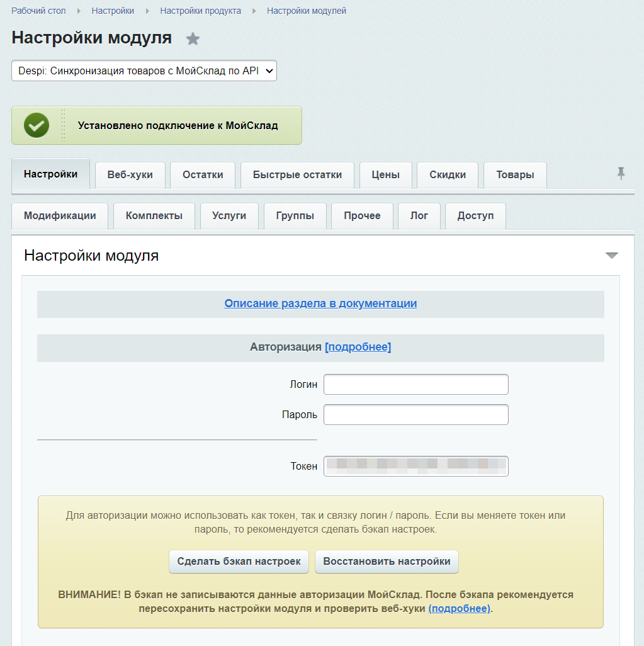Switch to the Веб-хуки tab
Viewport: 644px width, 646px height.
pyautogui.click(x=130, y=175)
